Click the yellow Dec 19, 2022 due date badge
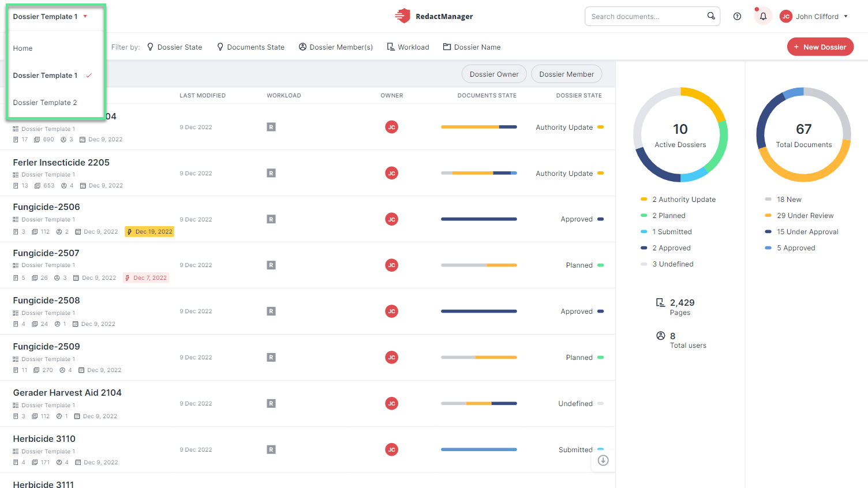Screen dimensions: 868x488 (x=149, y=232)
